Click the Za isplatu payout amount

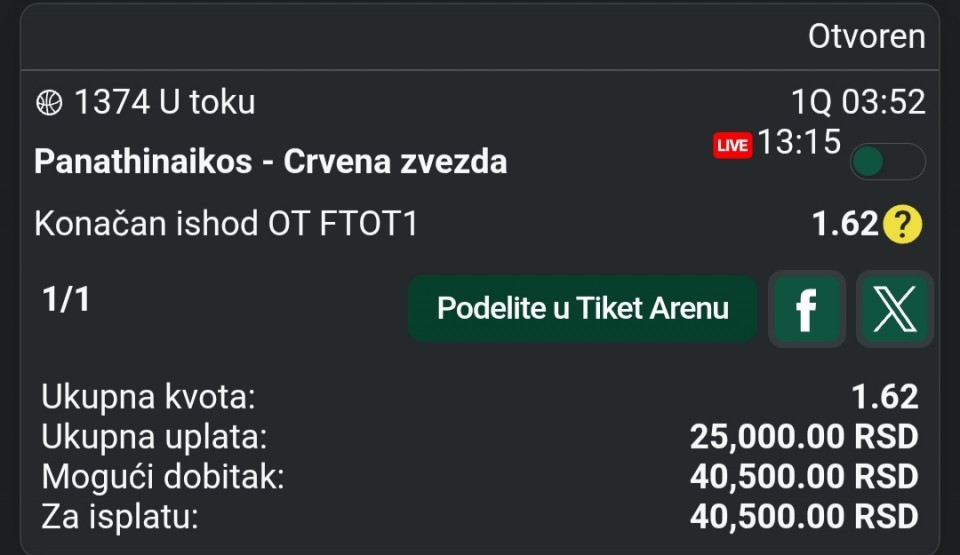(803, 517)
